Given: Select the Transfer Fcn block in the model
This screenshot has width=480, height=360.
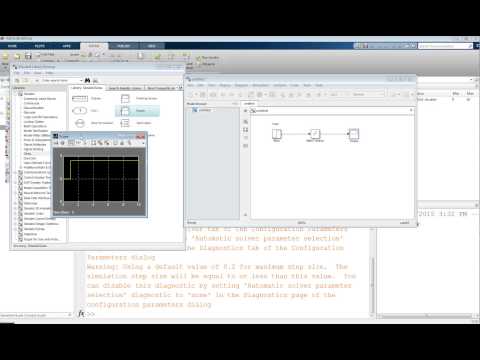Looking at the screenshot, I should 315,134.
